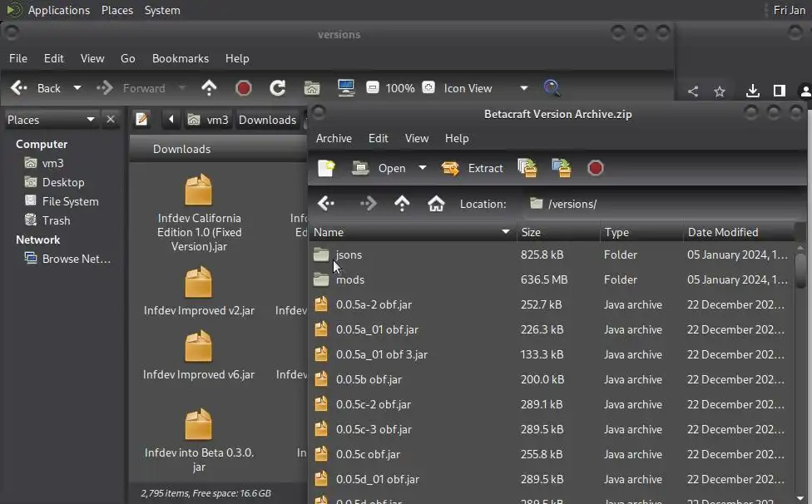Select the jsons folder row
This screenshot has width=812, height=504.
tap(551, 254)
